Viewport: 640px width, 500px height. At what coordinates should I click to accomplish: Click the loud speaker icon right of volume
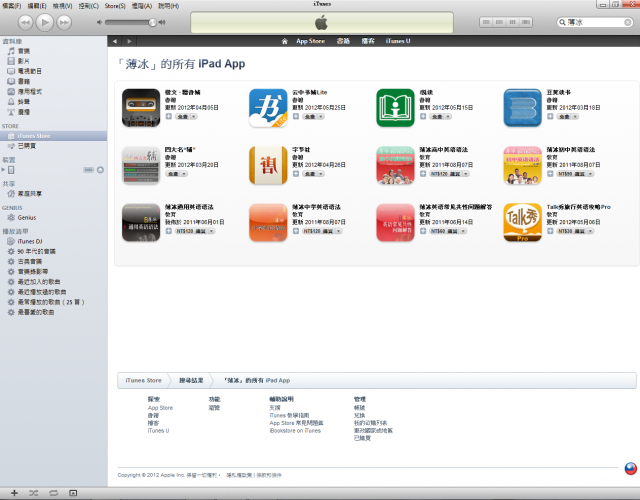[x=162, y=22]
